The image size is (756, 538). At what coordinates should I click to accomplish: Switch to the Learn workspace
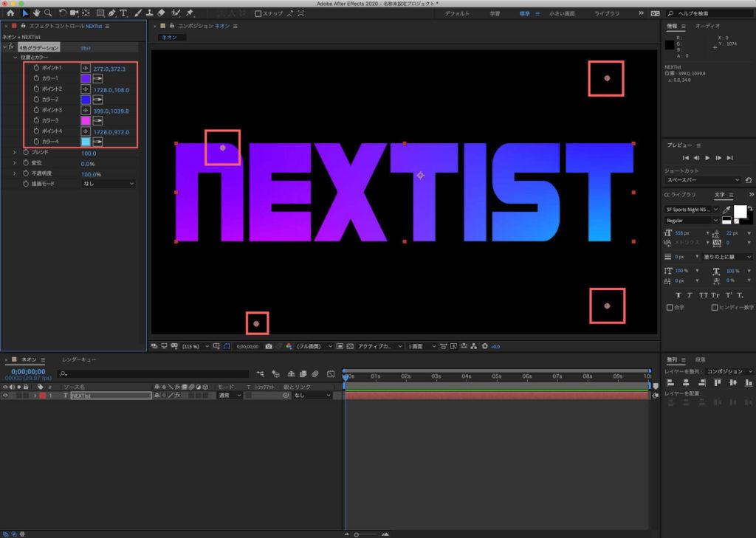click(495, 13)
